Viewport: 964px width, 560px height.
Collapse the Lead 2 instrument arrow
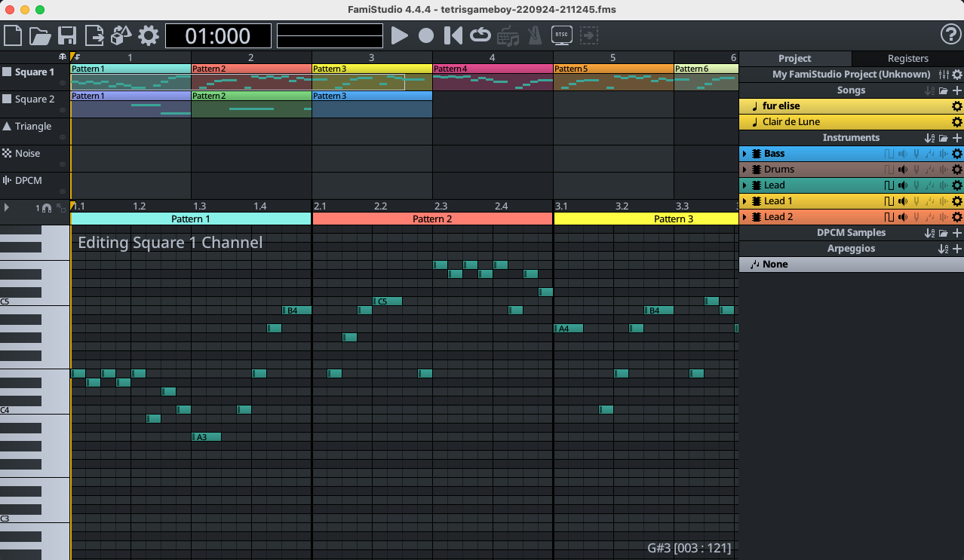tap(744, 216)
